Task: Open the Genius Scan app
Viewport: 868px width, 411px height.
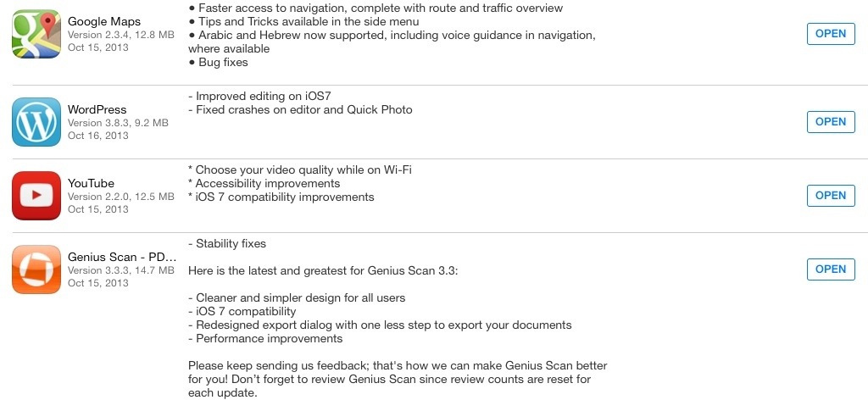Action: 831,269
